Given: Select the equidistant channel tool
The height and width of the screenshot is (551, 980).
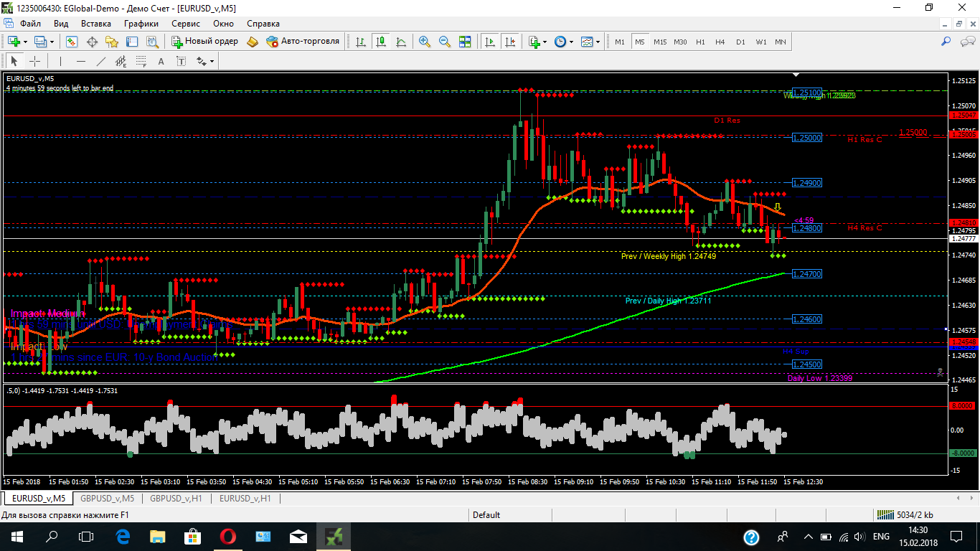Looking at the screenshot, I should click(121, 61).
